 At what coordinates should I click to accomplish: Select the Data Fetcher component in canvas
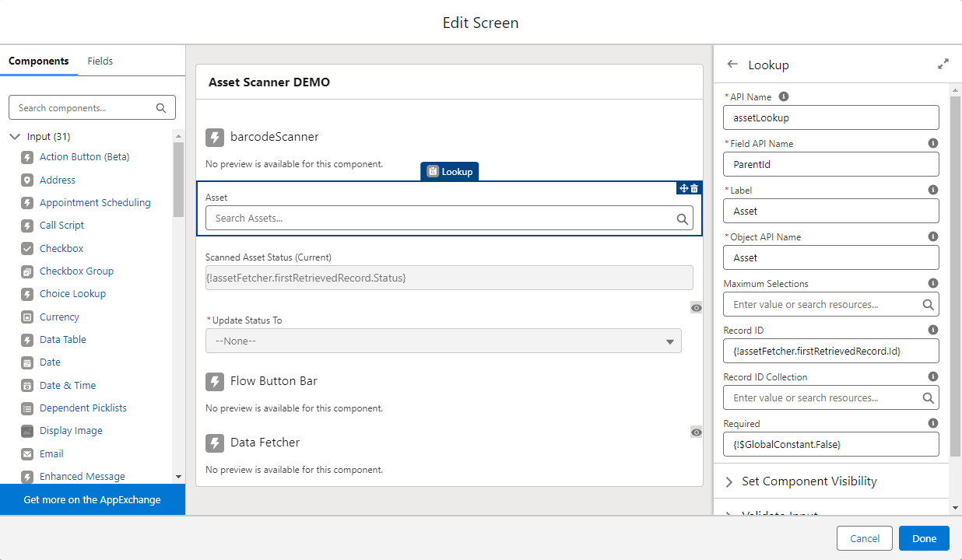coord(449,454)
